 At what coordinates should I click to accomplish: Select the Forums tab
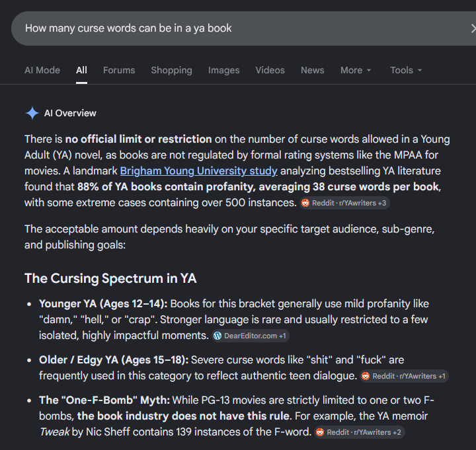(119, 70)
